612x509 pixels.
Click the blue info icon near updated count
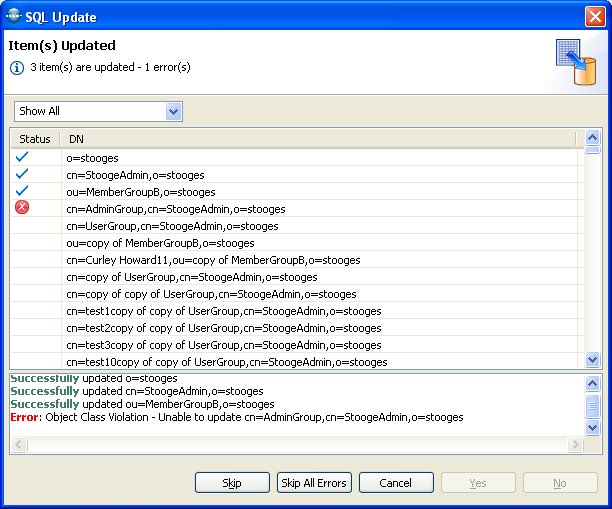[16, 67]
